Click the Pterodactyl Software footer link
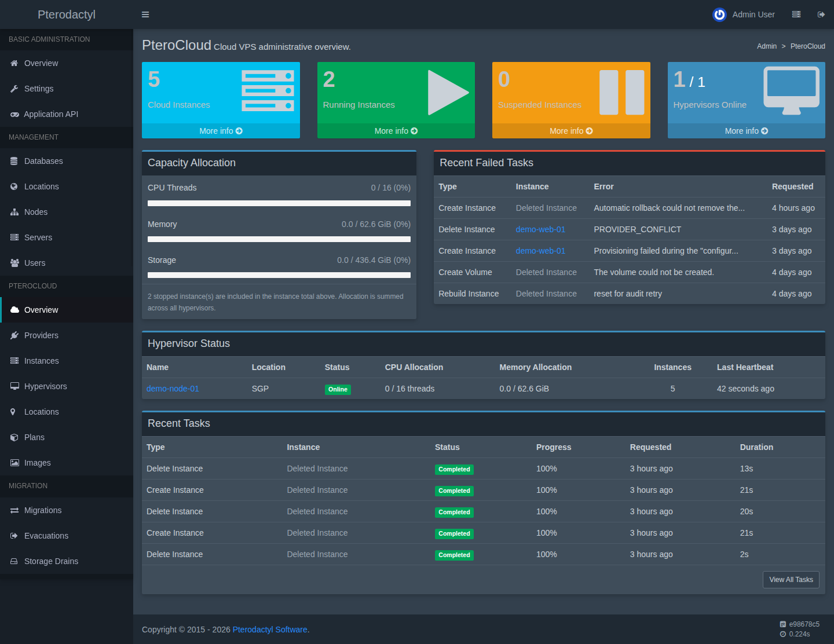Screen dimensions: 834x644 [270, 630]
